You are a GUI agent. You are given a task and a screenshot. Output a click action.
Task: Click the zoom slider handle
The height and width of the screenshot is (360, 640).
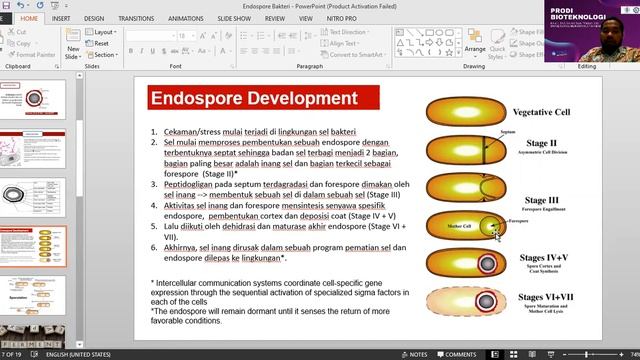point(586,354)
